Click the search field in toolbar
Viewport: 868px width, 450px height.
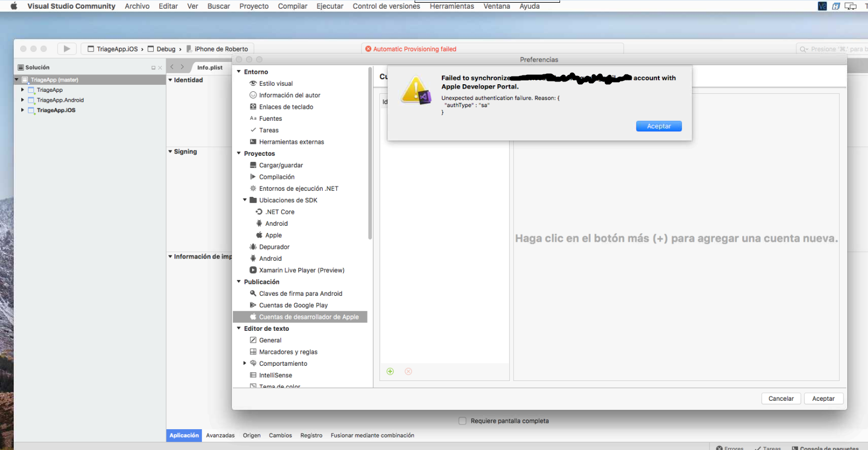pos(831,49)
